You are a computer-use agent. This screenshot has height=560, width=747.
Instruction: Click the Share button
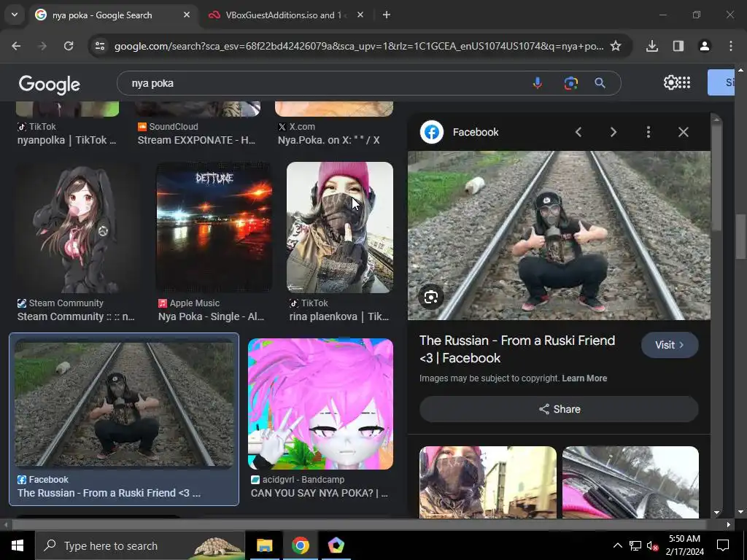tap(559, 409)
